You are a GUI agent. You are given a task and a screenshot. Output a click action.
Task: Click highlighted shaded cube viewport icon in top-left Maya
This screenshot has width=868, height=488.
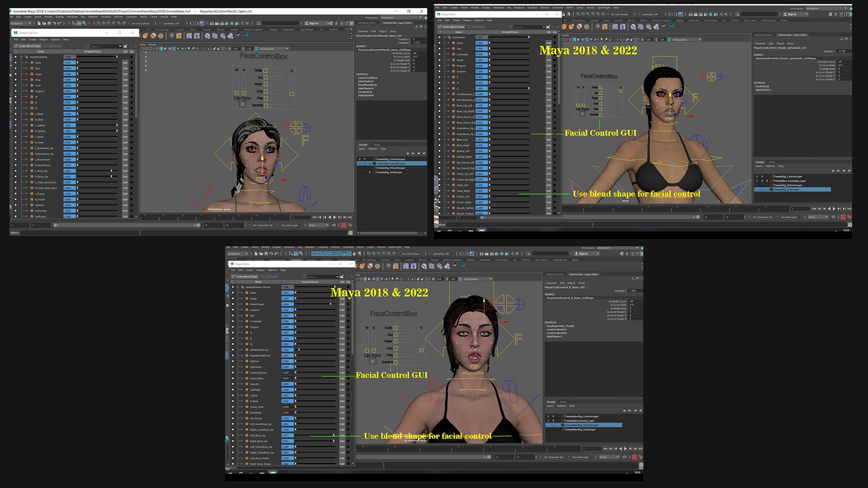161,49
